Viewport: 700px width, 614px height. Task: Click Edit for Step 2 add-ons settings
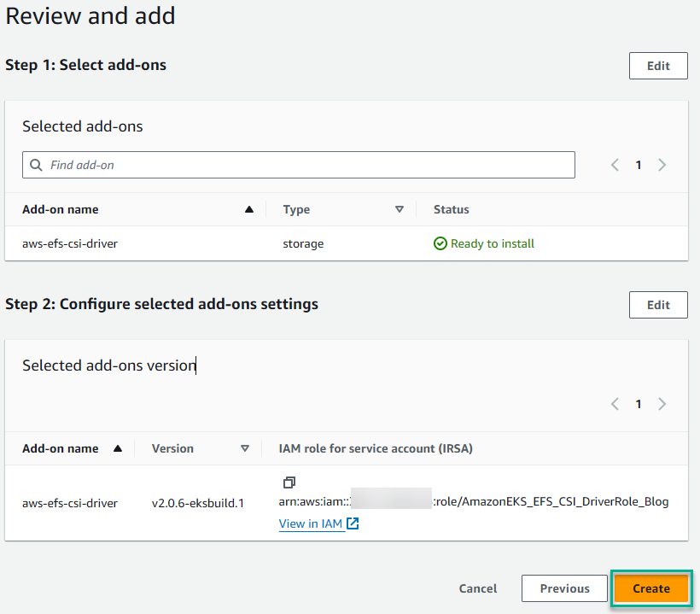click(x=657, y=304)
